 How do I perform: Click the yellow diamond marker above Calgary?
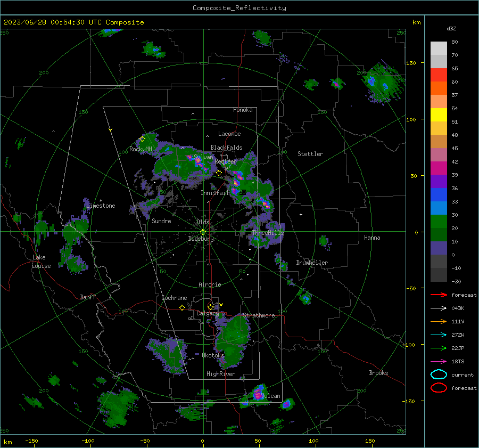tap(210, 307)
